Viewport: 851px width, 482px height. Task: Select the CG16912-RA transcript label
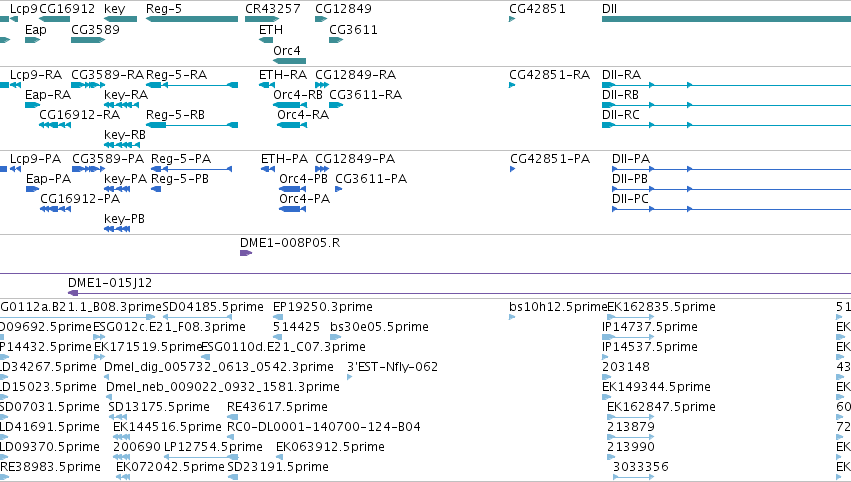pyautogui.click(x=79, y=115)
